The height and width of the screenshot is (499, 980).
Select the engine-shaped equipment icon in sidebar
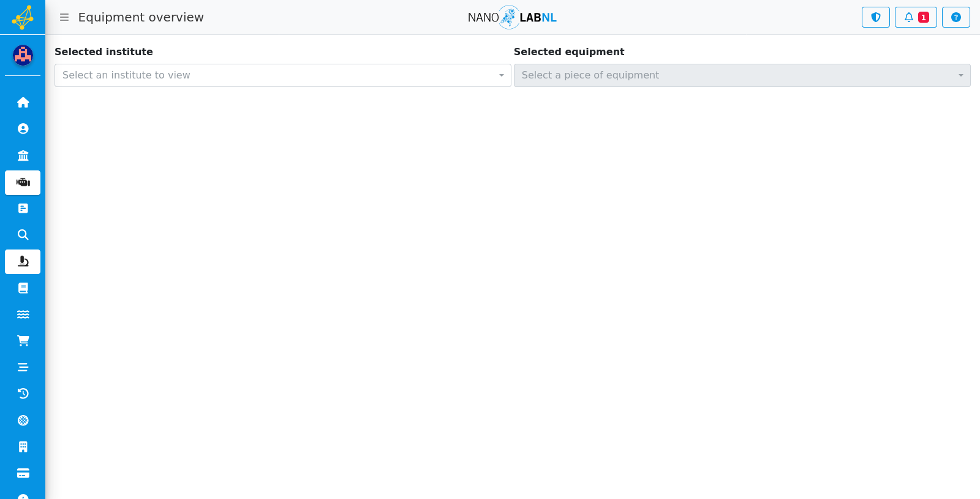23,183
